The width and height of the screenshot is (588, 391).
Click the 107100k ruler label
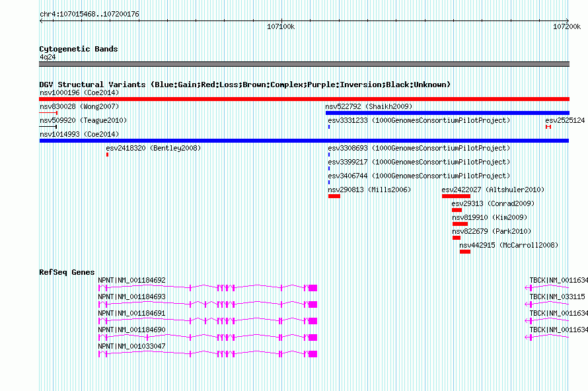click(x=281, y=26)
